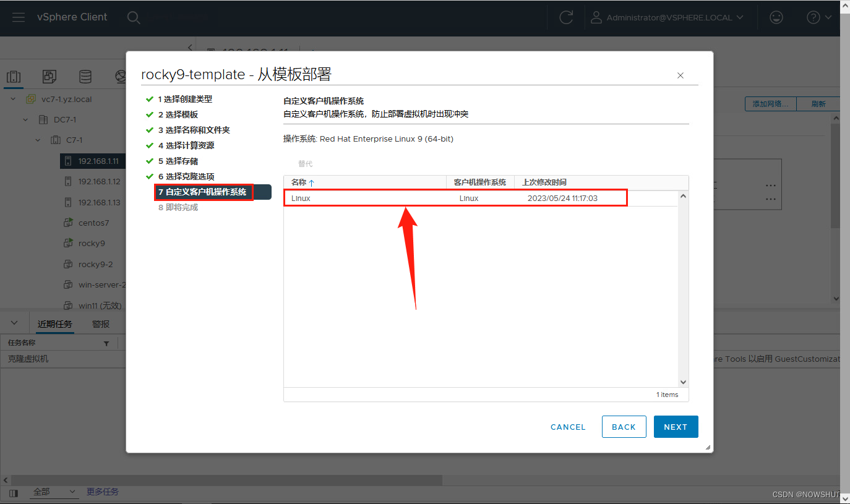Collapse the C7-1 cluster node

(38, 140)
